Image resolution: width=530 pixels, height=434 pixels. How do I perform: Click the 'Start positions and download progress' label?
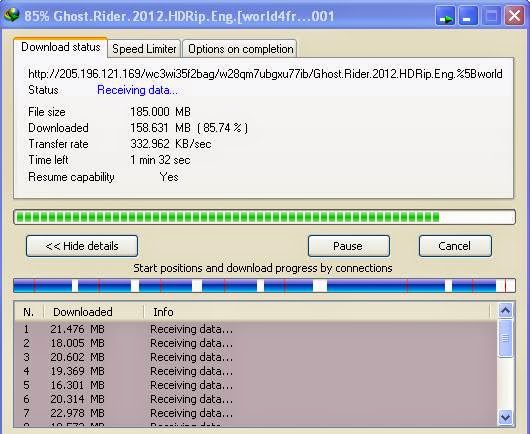coord(263,268)
